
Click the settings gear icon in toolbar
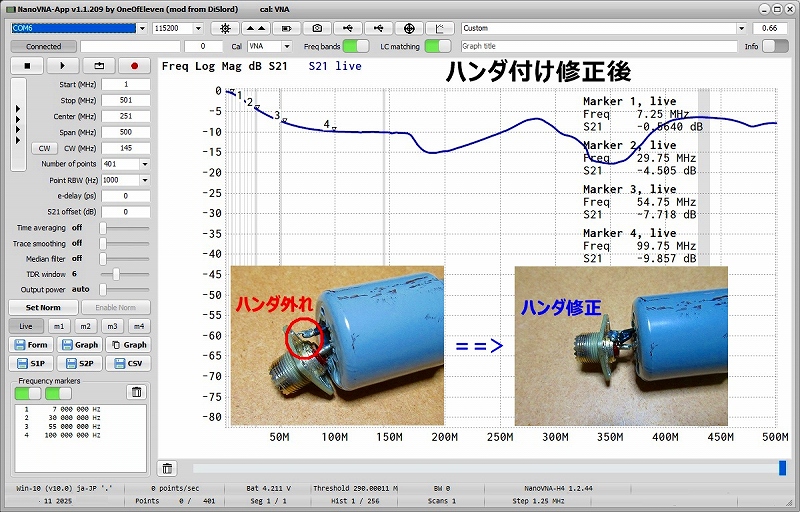[x=225, y=28]
